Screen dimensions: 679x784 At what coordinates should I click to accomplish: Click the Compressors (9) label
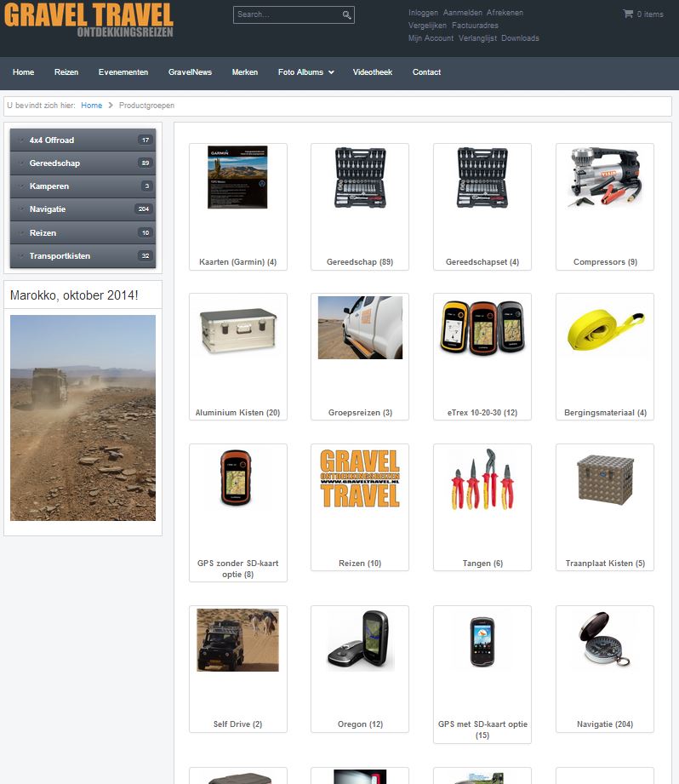[605, 262]
